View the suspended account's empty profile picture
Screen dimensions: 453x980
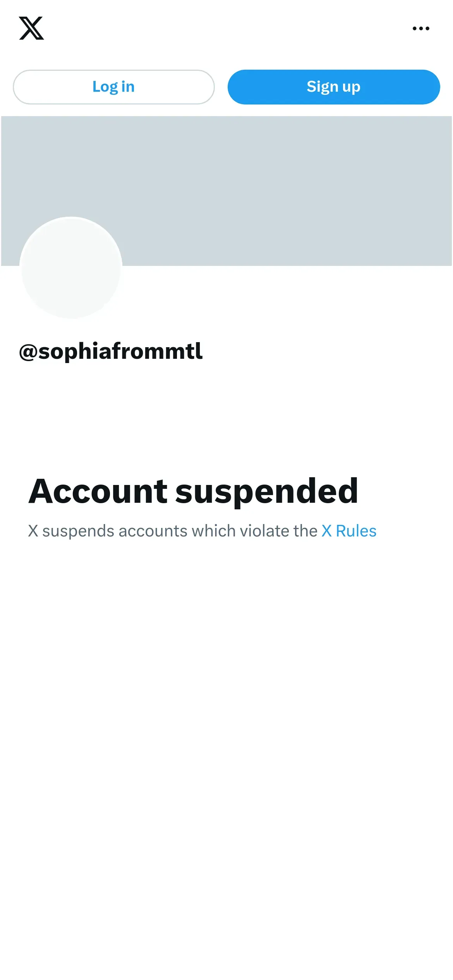click(71, 268)
